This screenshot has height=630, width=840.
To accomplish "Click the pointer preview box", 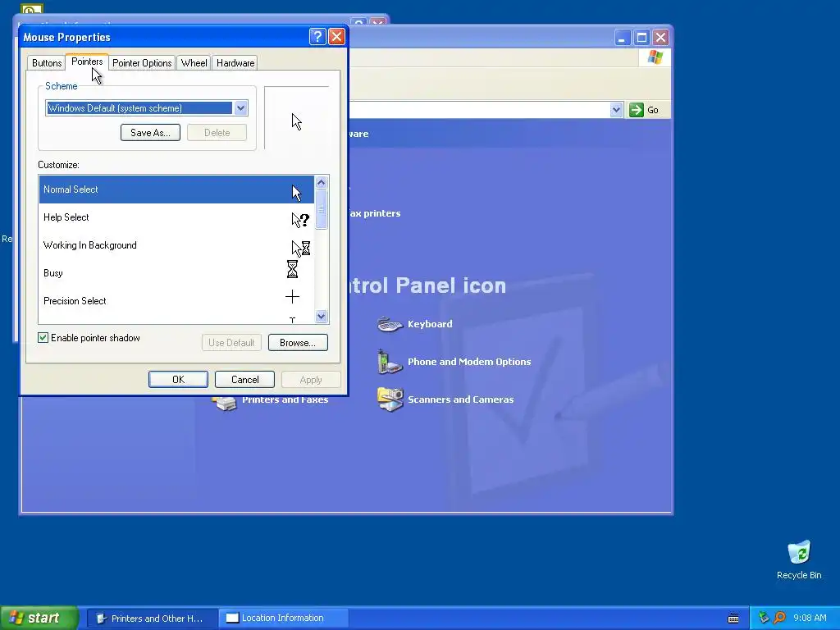I will tap(296, 118).
